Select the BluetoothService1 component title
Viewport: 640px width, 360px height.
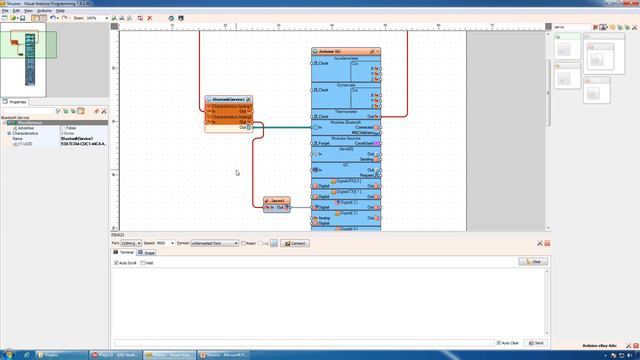(x=229, y=99)
